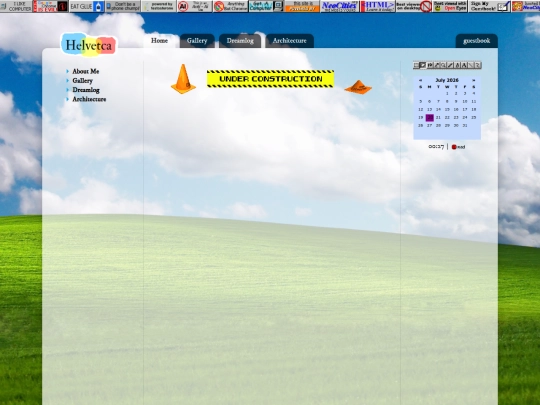Switch to the Architecture tab
The width and height of the screenshot is (540, 405).
[x=290, y=41]
